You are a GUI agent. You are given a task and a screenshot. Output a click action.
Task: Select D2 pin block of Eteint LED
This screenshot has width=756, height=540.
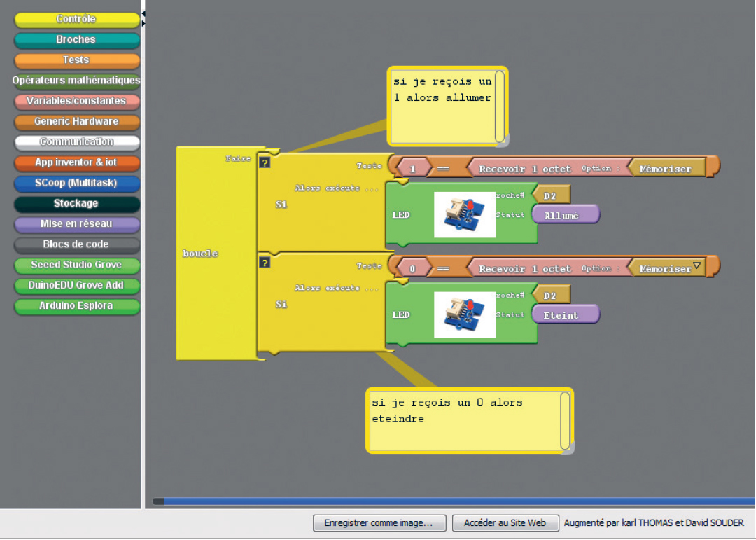coord(551,296)
